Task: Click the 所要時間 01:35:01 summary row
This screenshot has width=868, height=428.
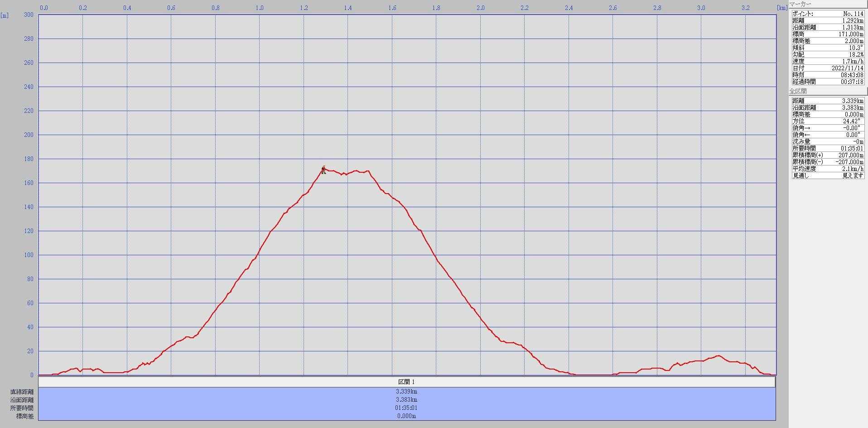Action: tap(406, 408)
